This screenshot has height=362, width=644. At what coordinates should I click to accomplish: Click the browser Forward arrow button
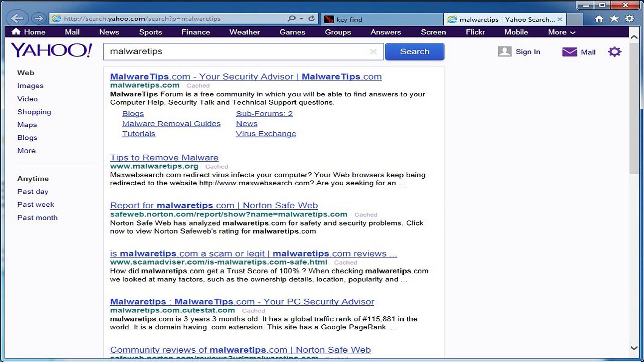tap(39, 18)
